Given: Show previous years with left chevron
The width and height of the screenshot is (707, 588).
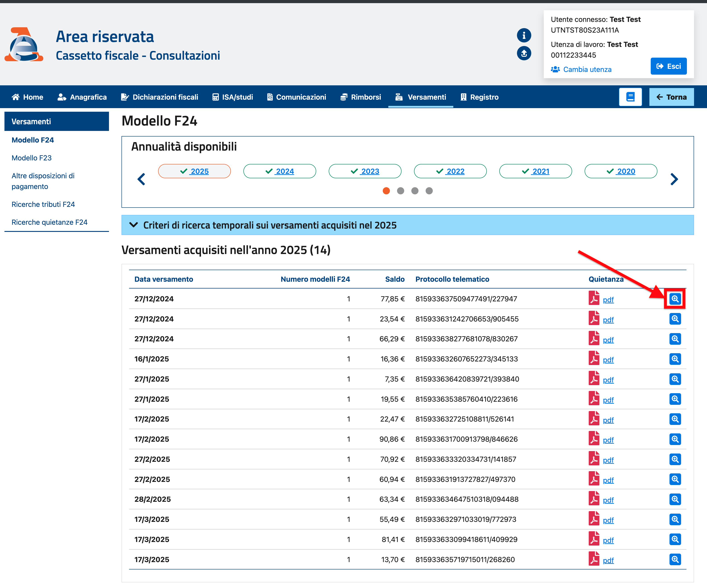Looking at the screenshot, I should (141, 179).
